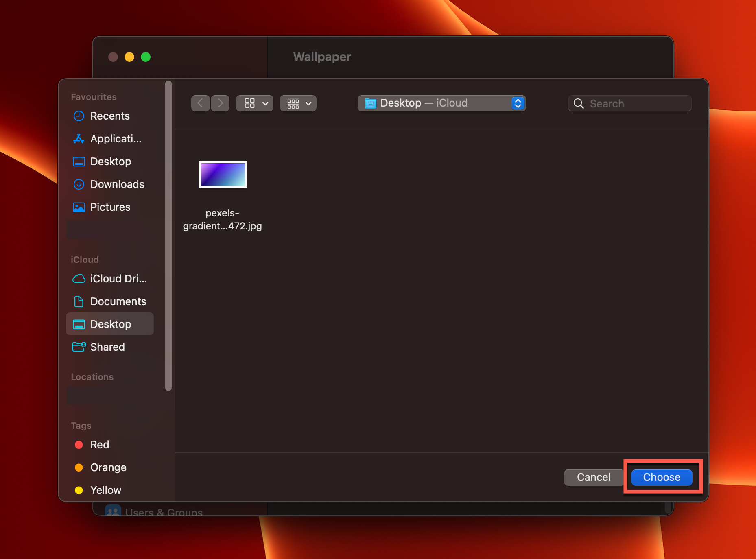
Task: Select the Red tag filter
Action: (x=99, y=445)
